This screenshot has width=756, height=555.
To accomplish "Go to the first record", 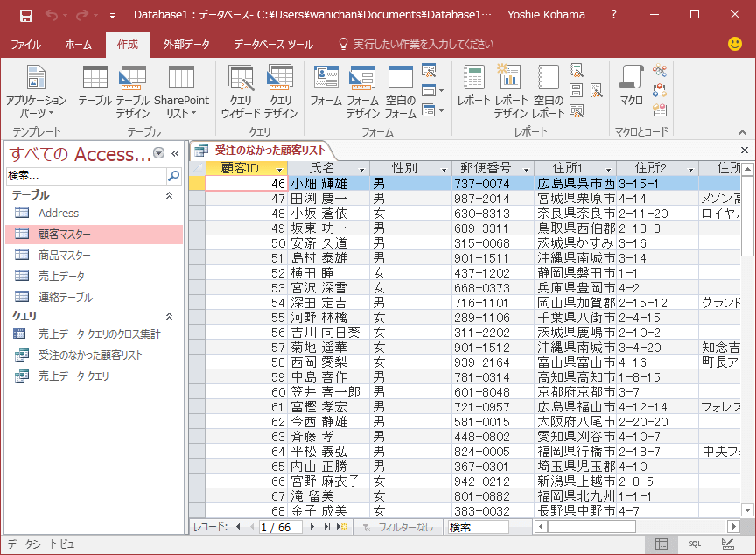I will [x=237, y=527].
